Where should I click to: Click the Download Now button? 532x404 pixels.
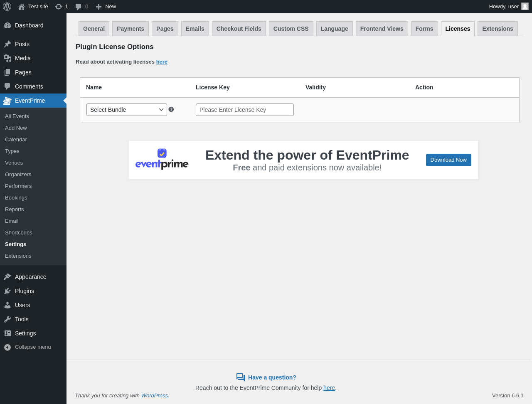pyautogui.click(x=448, y=160)
